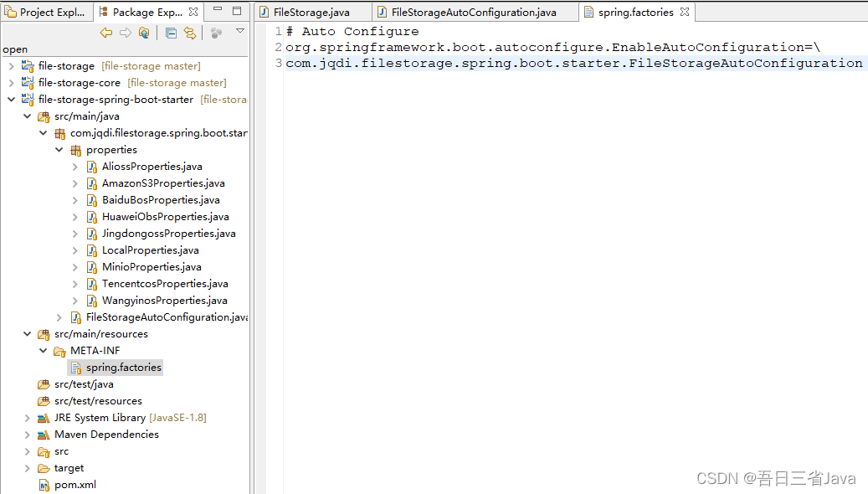The image size is (868, 494).
Task: Click the Back navigation arrow in Package Explorer
Action: (105, 32)
